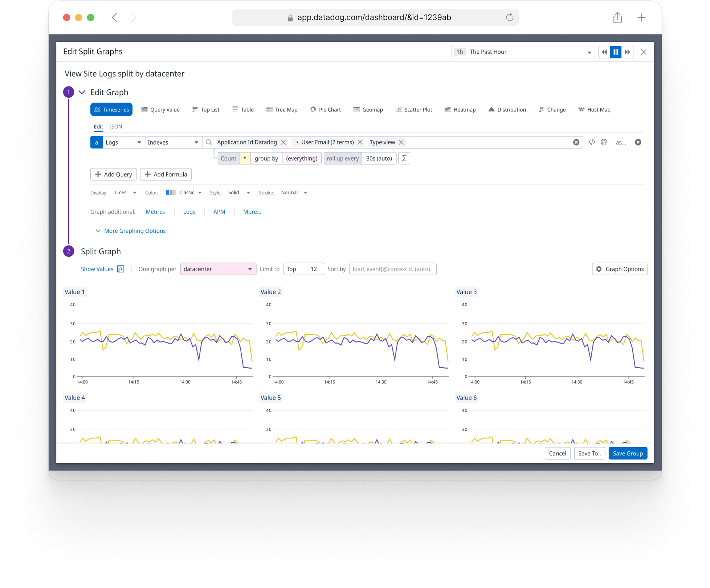Open the datacenter split dropdown
This screenshot has width=710, height=588.
point(218,269)
